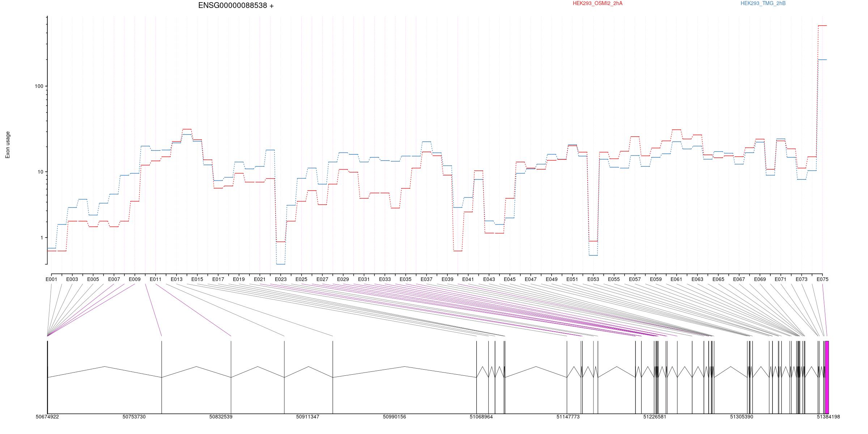The width and height of the screenshot is (868, 434).
Task: Click exon label E055
Action: pos(614,279)
